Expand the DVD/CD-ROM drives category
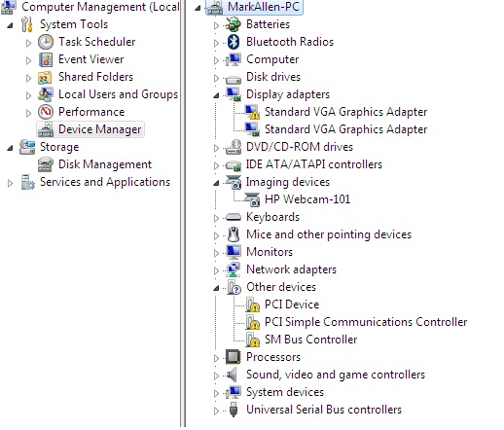 [216, 148]
